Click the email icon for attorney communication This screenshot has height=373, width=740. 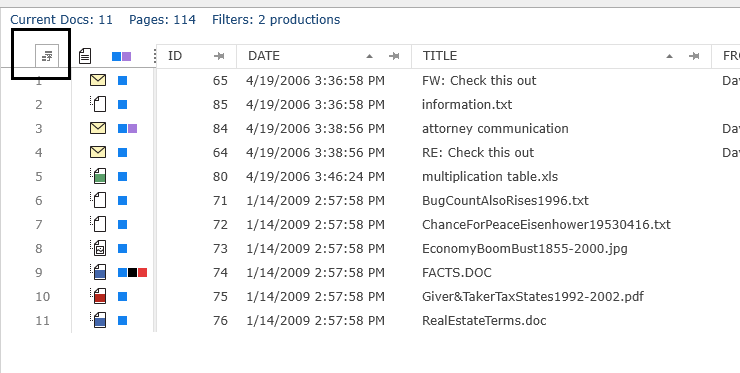click(98, 128)
